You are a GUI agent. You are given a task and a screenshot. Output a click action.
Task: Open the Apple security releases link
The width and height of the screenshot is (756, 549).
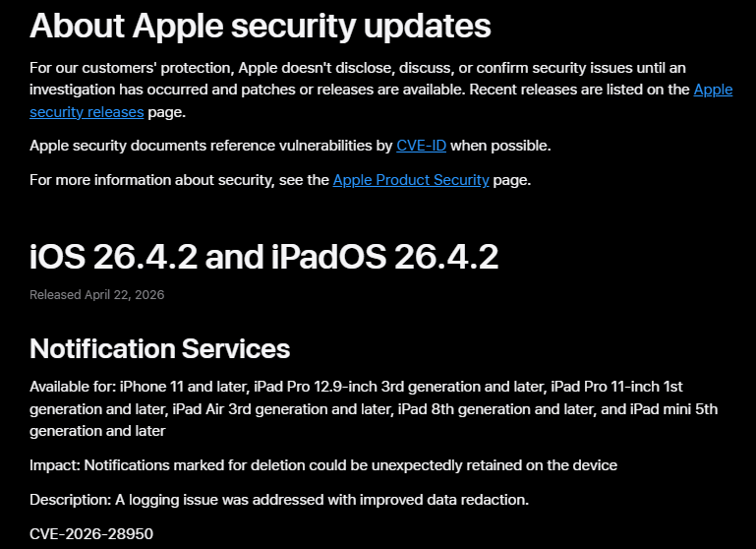pos(87,111)
